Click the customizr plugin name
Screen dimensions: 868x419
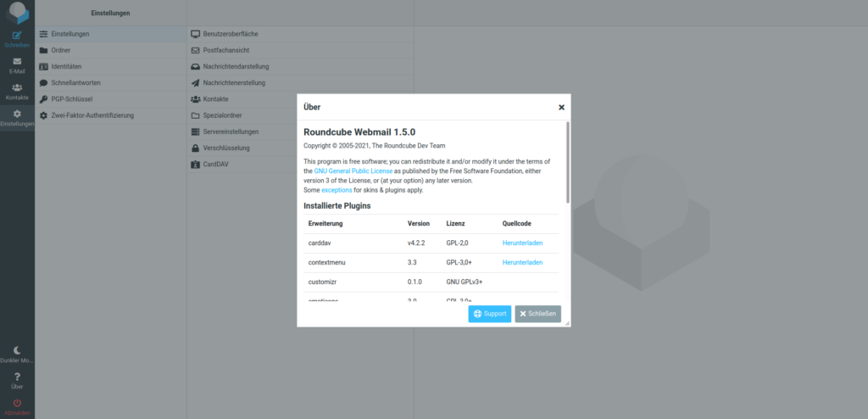click(323, 282)
